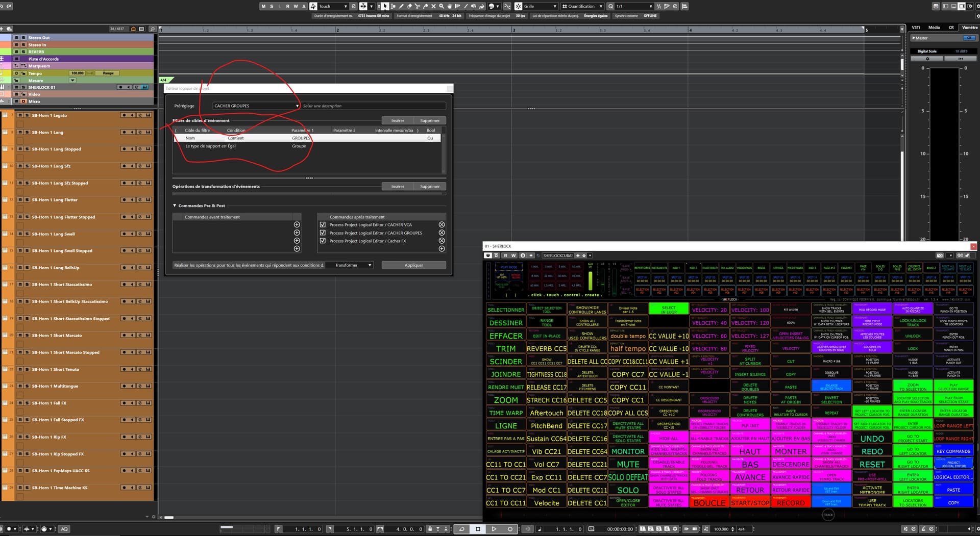Solo the SB-Horn 1 Long track
980x536 pixels.
[x=27, y=132]
